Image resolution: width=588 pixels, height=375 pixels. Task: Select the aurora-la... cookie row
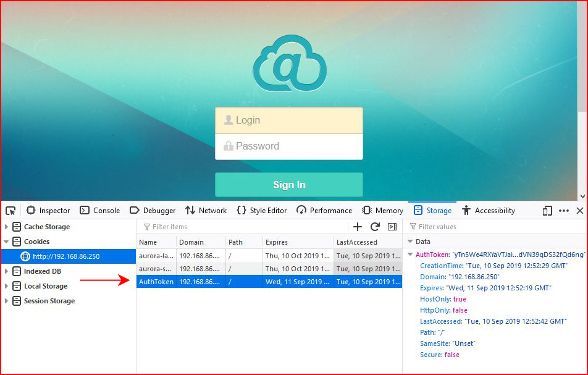pos(269,256)
